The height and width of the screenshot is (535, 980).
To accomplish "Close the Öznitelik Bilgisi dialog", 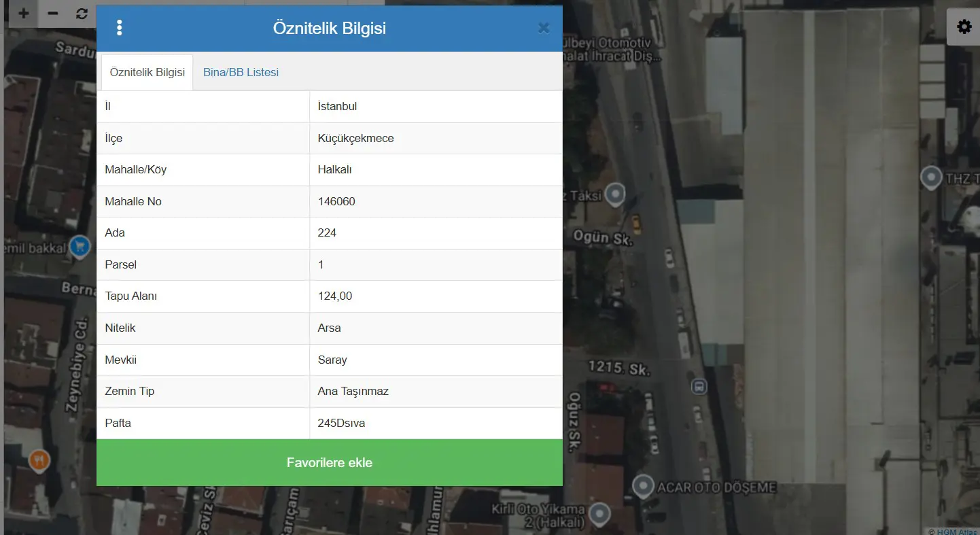I will coord(544,28).
